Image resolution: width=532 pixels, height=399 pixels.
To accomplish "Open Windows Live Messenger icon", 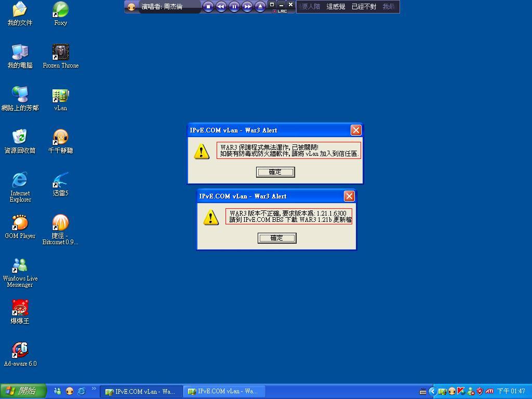I will [20, 265].
